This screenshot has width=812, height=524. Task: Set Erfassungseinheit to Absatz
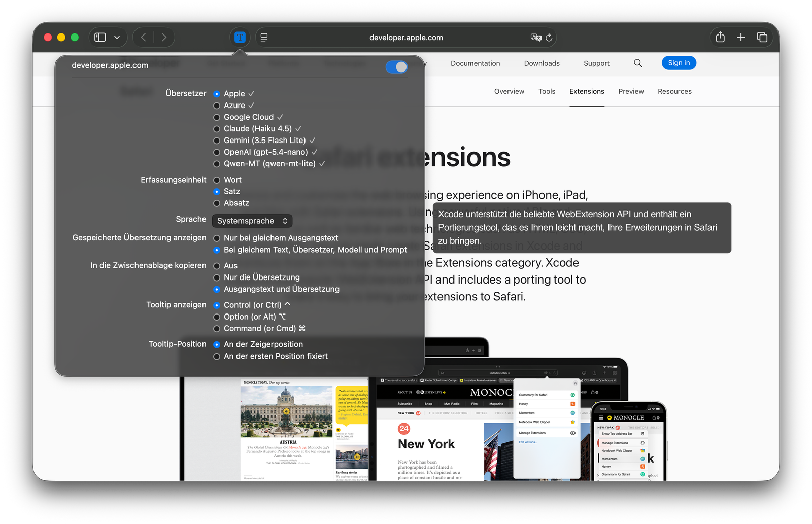(x=217, y=203)
